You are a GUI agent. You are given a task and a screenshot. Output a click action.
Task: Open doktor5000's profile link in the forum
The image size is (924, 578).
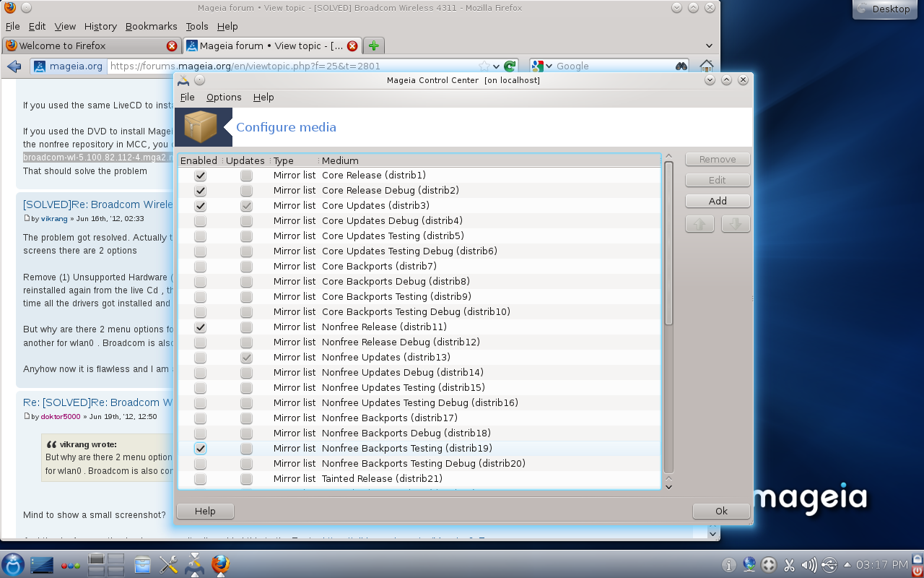(61, 417)
